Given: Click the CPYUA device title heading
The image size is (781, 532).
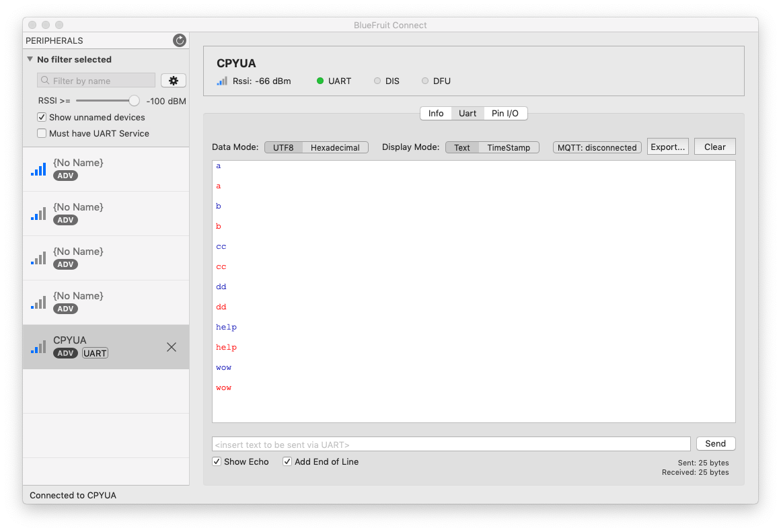Looking at the screenshot, I should click(x=236, y=63).
